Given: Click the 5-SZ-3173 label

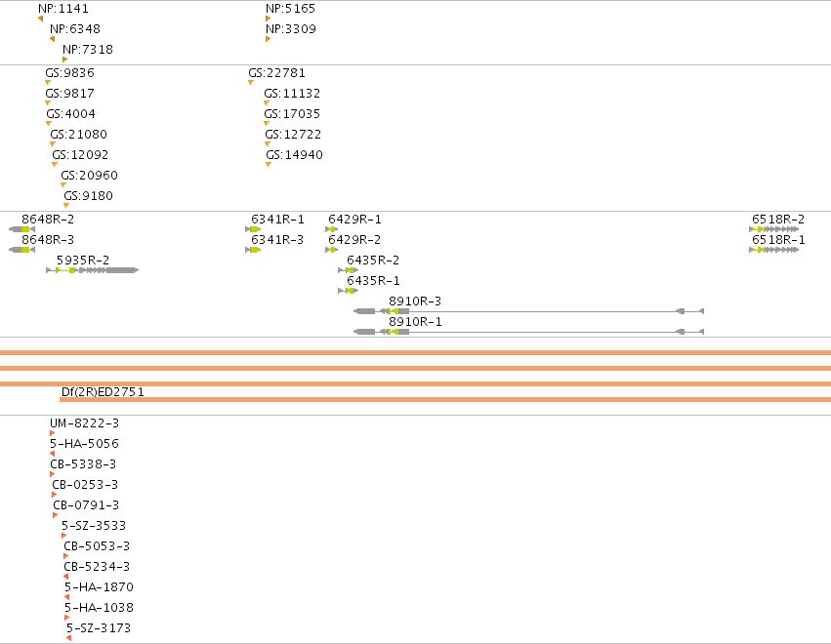Looking at the screenshot, I should point(99,628).
